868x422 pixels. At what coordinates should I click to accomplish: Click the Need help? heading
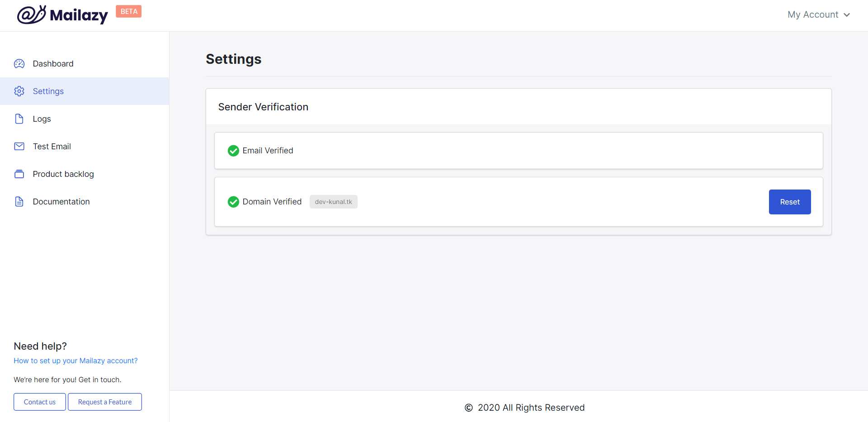(40, 346)
